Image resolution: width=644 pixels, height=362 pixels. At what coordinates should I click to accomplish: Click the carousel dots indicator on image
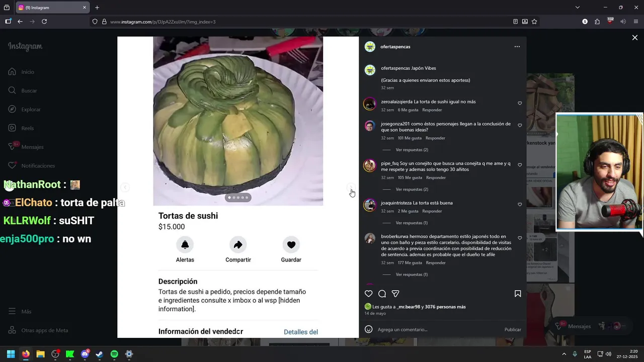click(238, 198)
